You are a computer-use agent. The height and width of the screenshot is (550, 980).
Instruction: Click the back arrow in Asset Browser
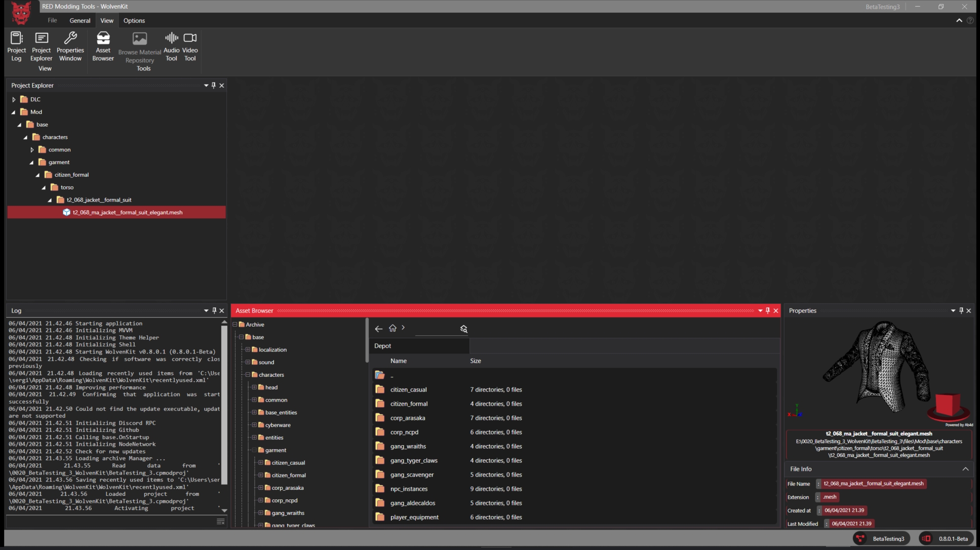(378, 329)
